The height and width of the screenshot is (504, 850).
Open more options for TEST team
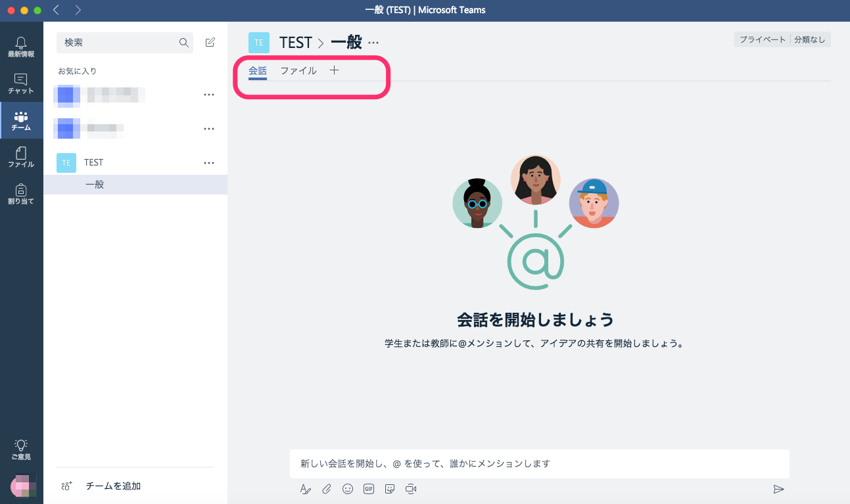click(x=209, y=162)
